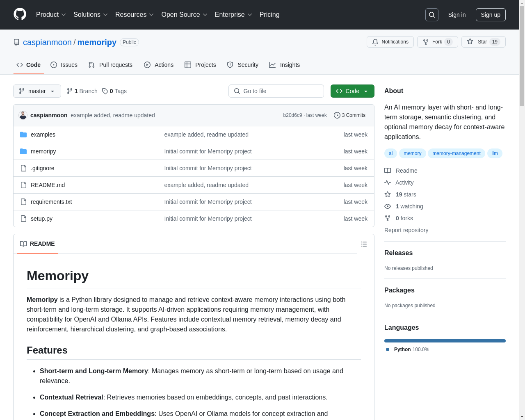The image size is (525, 420).
Task: Switch to the Pull requests tab
Action: point(110,65)
